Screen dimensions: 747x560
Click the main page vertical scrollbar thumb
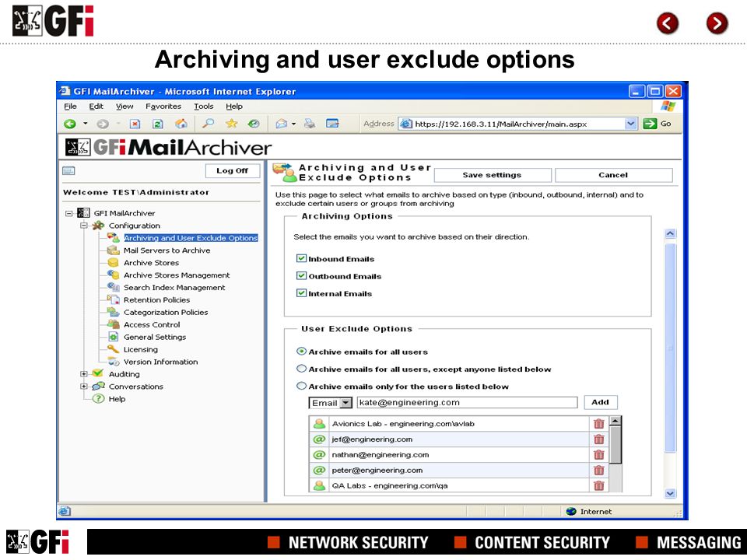point(670,348)
